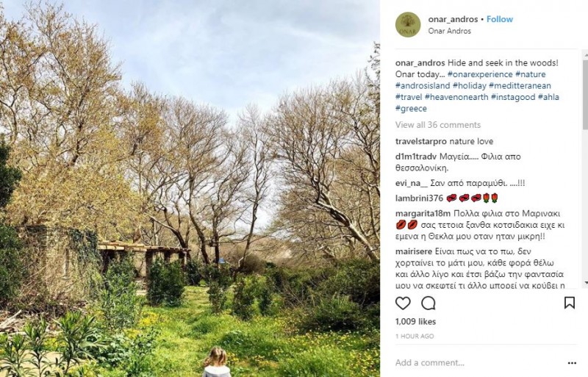Save the post with the bookmark icon
This screenshot has width=588, height=377.
click(569, 303)
